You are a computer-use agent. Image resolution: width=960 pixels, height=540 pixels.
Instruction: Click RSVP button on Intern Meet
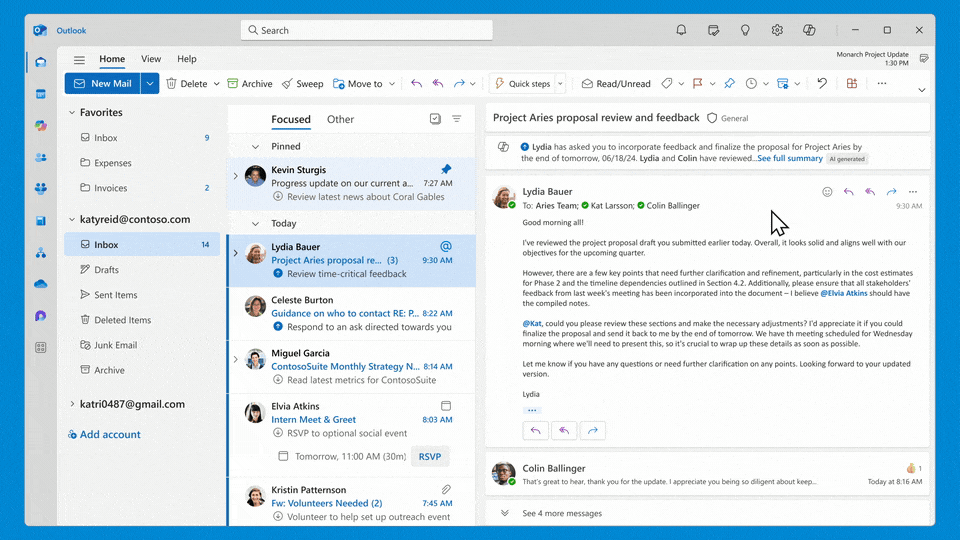[430, 456]
